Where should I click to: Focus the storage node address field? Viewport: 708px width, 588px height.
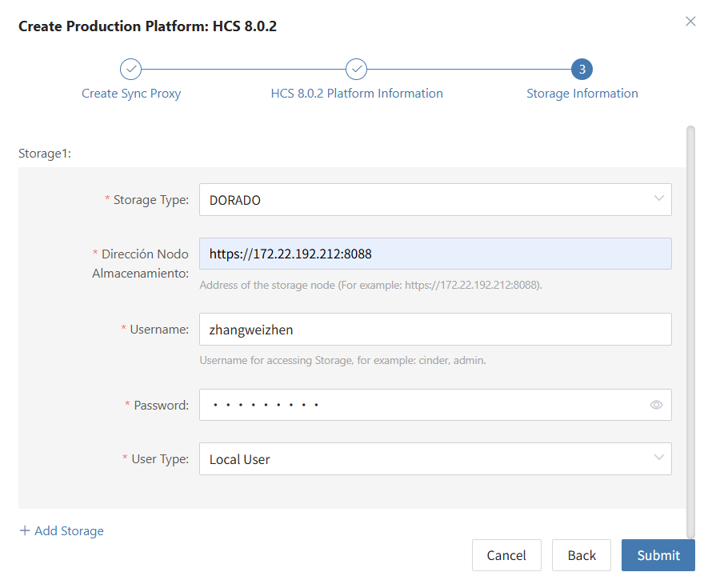click(x=435, y=254)
